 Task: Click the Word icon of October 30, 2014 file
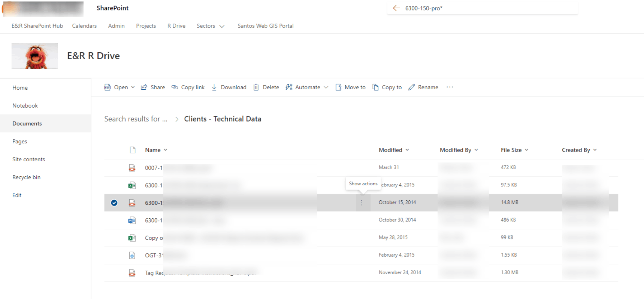[132, 220]
